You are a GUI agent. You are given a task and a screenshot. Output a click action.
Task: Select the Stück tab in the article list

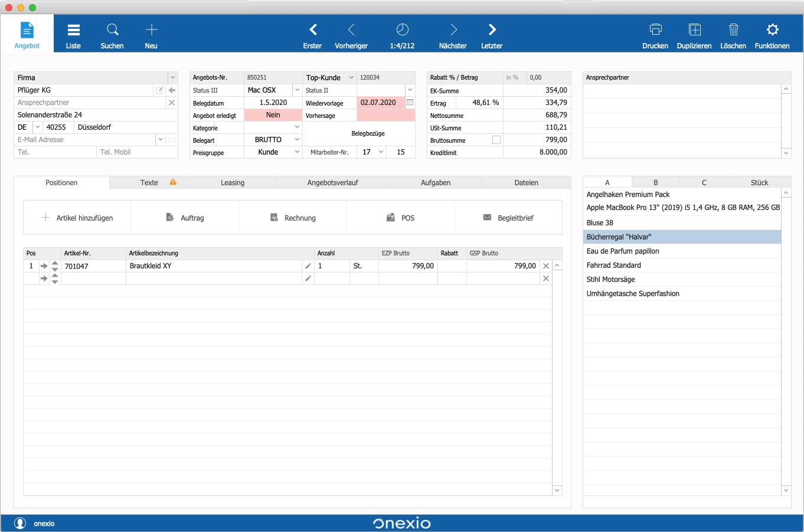coord(760,183)
